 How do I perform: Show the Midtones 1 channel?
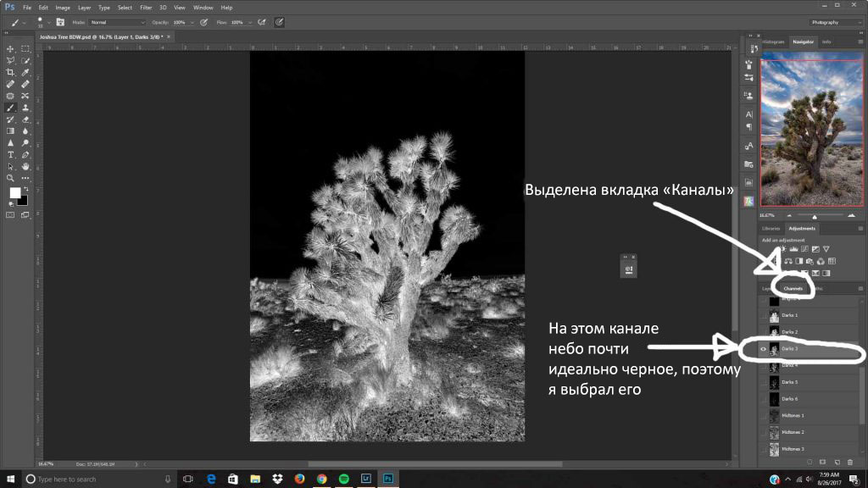(x=764, y=415)
